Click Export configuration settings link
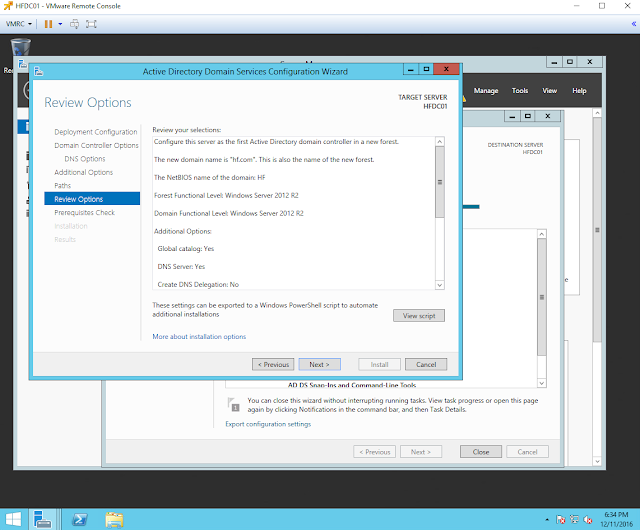Viewport: 640px width, 530px height. click(268, 424)
